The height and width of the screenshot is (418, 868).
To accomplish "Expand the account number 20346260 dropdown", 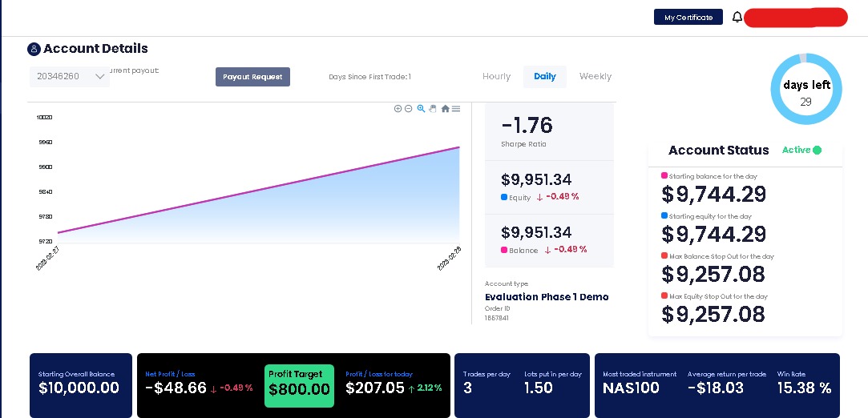I will pos(69,76).
